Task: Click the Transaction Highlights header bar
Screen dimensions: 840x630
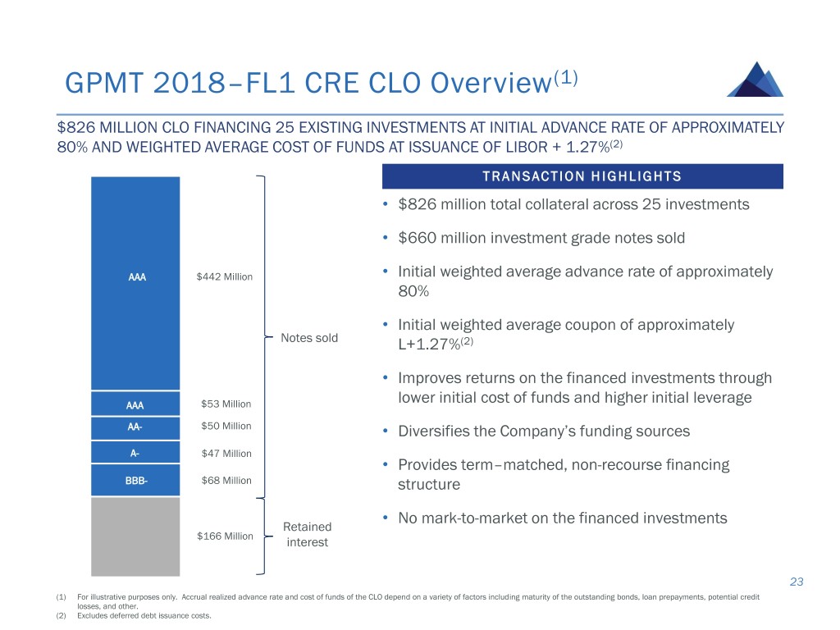Action: coord(582,176)
